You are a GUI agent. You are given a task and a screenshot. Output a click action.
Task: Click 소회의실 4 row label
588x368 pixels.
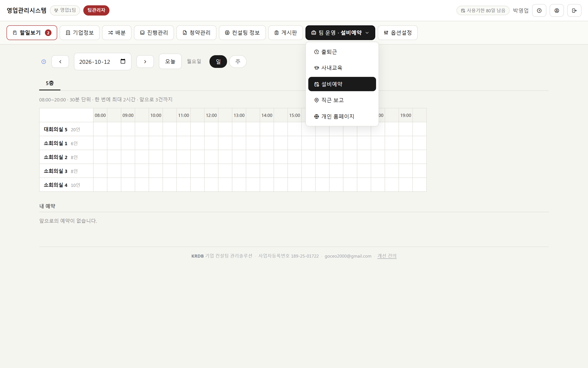coord(66,185)
